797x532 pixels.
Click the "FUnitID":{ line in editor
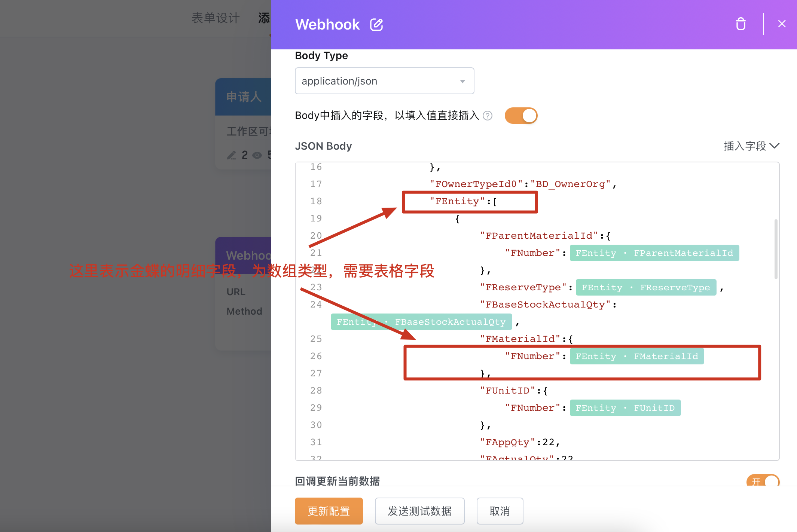tap(514, 391)
